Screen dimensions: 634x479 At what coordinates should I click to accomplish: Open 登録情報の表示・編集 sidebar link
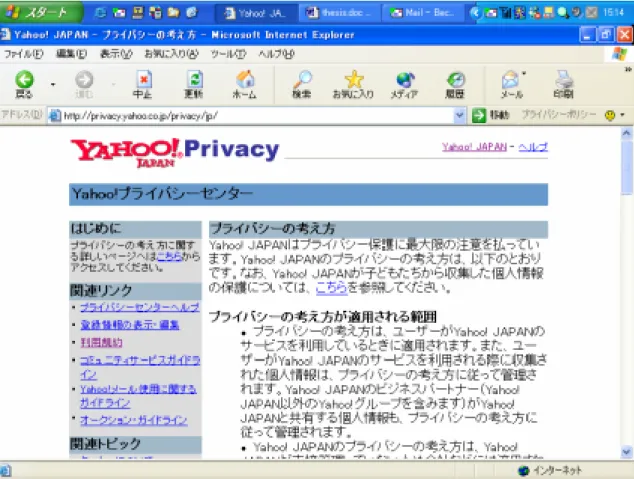pos(130,325)
